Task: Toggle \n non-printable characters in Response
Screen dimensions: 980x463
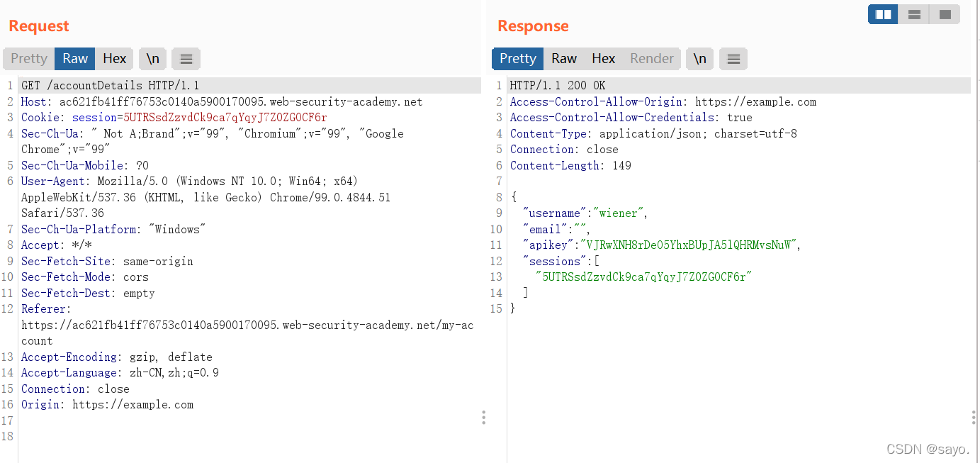Action: (x=700, y=59)
